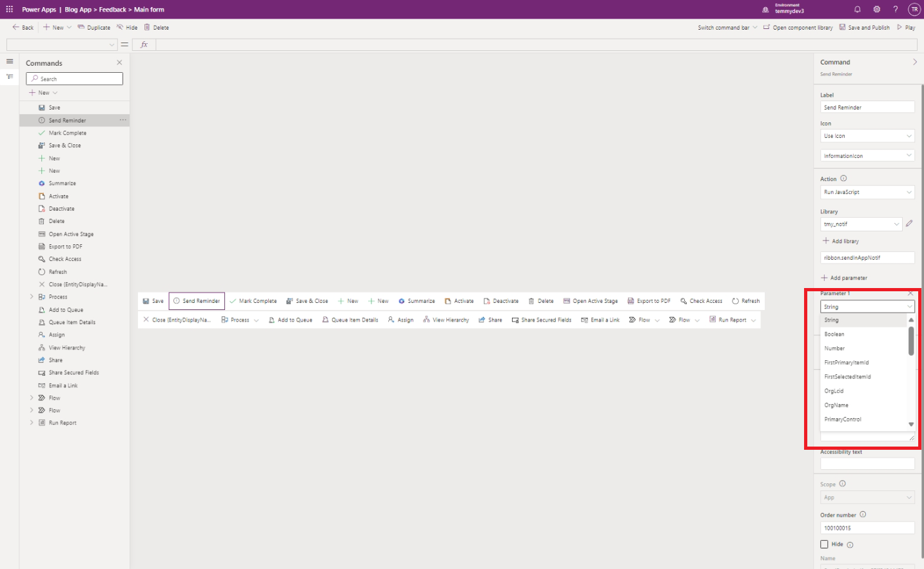Open the InformationIcon dropdown
924x569 pixels.
tap(867, 156)
